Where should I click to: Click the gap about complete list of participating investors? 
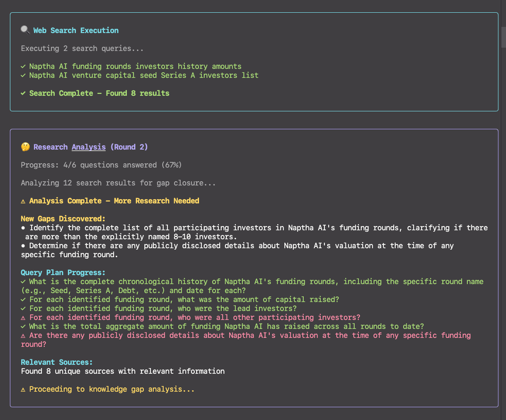click(x=254, y=232)
